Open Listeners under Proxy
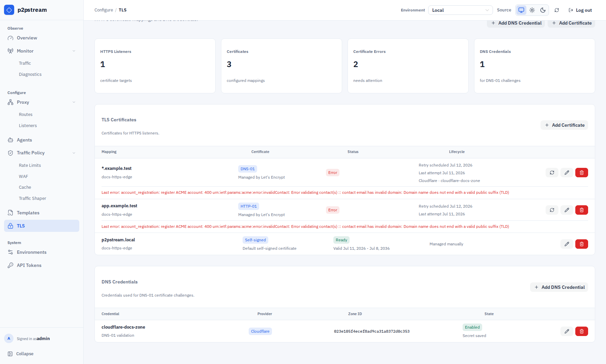Viewport: 606px width, 364px height. (28, 126)
